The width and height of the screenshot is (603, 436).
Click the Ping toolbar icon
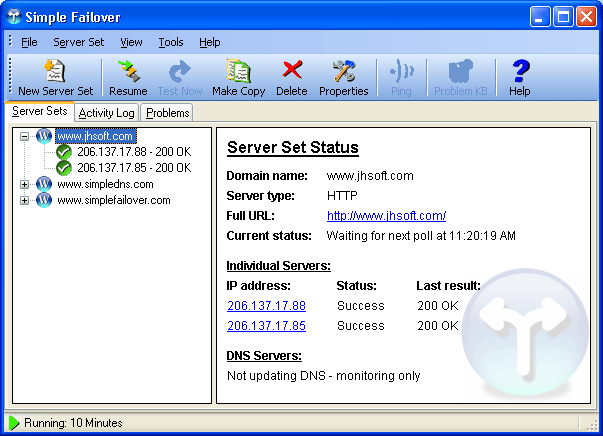(x=401, y=71)
